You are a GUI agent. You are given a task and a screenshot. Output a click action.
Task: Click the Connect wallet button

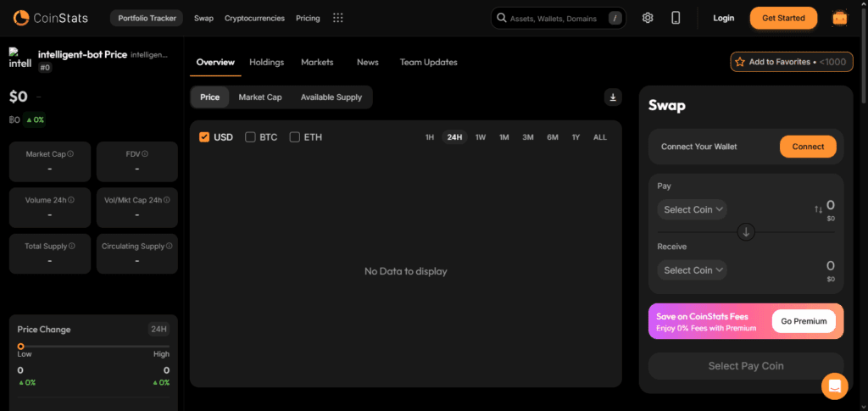coord(808,147)
